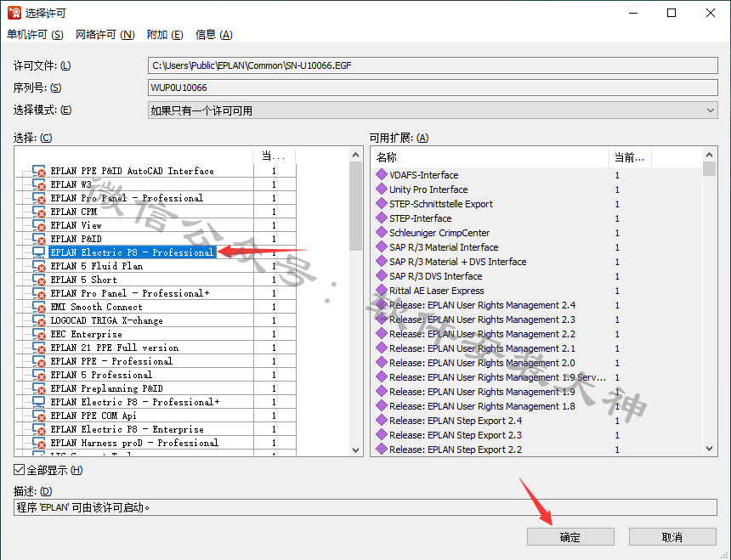Select Release: EPLAN User Rights Management 2.4
The height and width of the screenshot is (560, 731).
pyautogui.click(x=482, y=305)
